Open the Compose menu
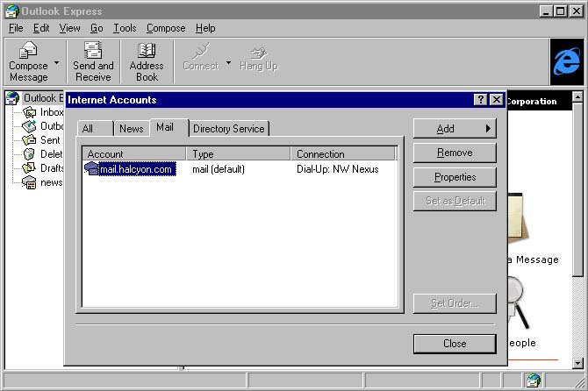 tap(166, 28)
